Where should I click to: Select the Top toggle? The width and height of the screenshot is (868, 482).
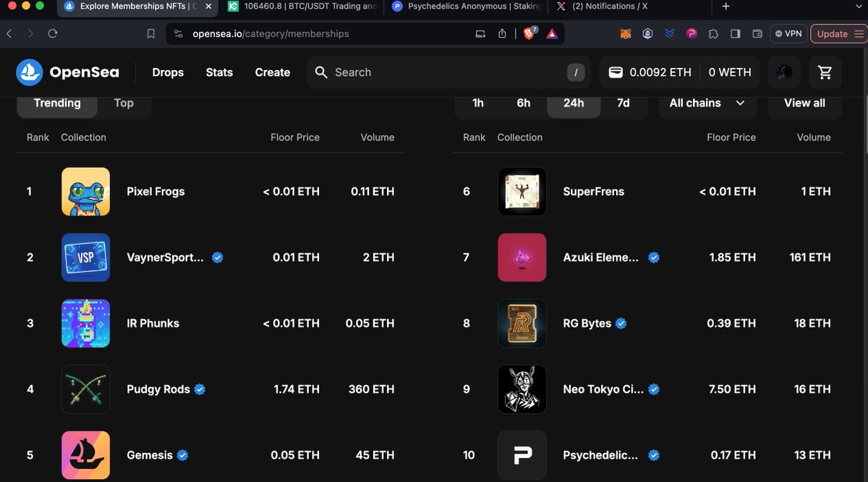pyautogui.click(x=124, y=103)
